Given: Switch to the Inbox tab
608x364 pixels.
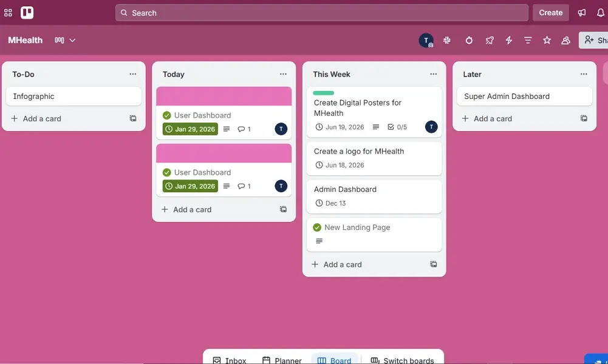Looking at the screenshot, I should pos(230,359).
